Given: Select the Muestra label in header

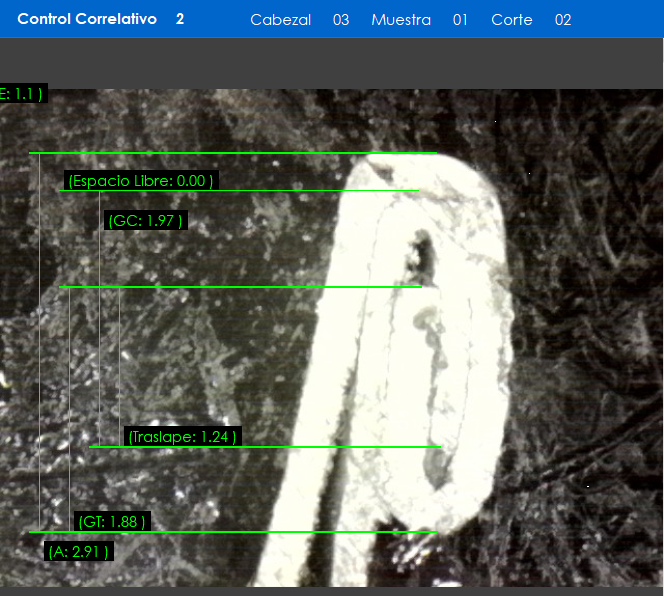Looking at the screenshot, I should pos(400,20).
